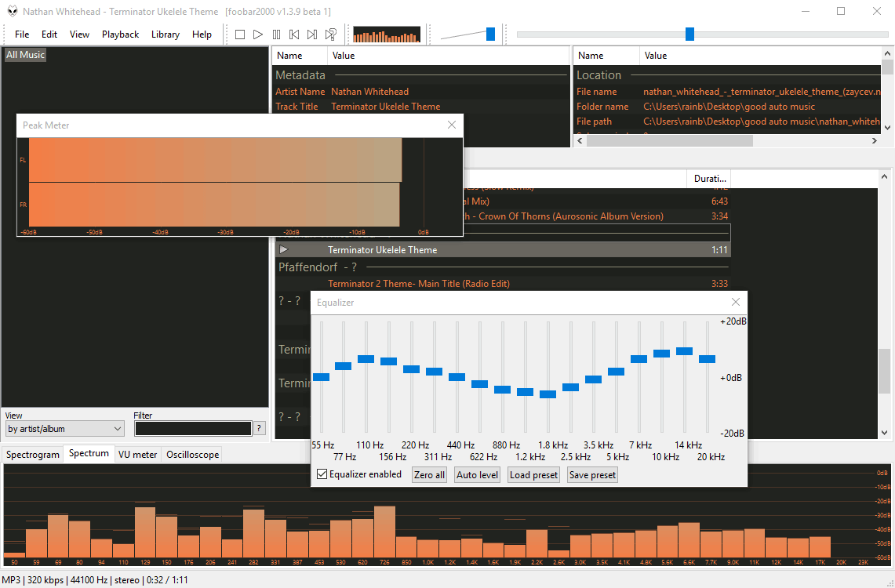Open the Help menu

tap(202, 34)
